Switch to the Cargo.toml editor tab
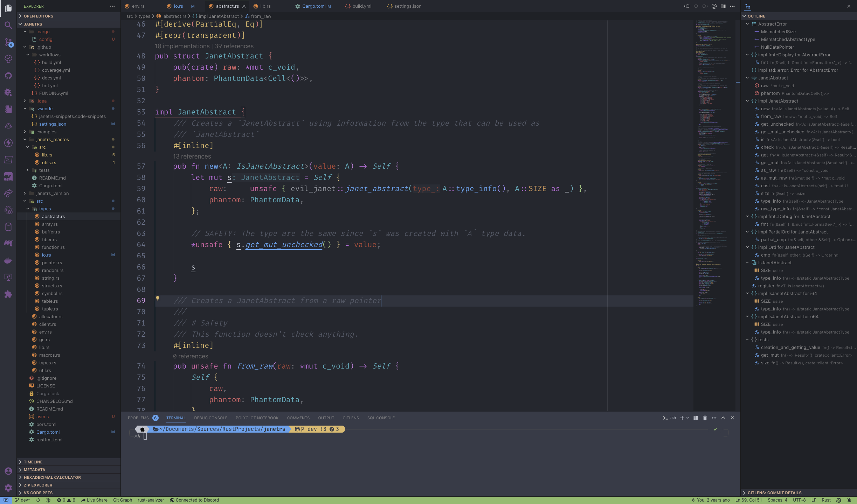Image resolution: width=857 pixels, height=504 pixels. click(313, 6)
